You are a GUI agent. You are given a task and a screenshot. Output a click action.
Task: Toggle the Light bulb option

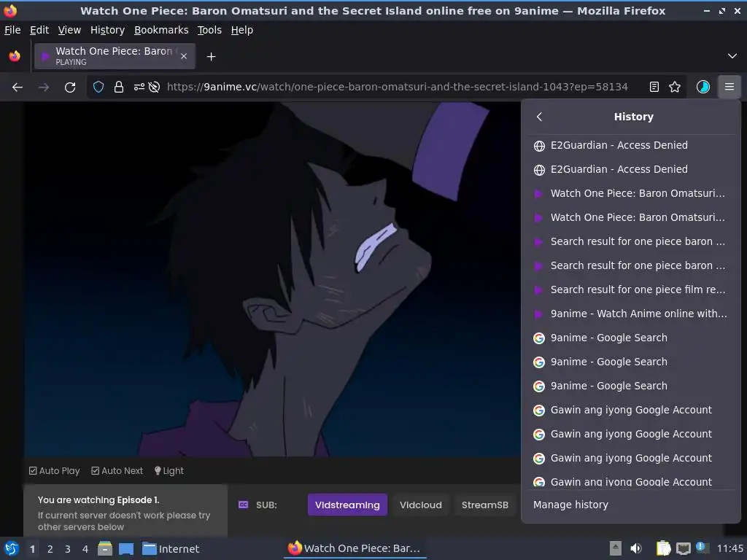pyautogui.click(x=169, y=471)
